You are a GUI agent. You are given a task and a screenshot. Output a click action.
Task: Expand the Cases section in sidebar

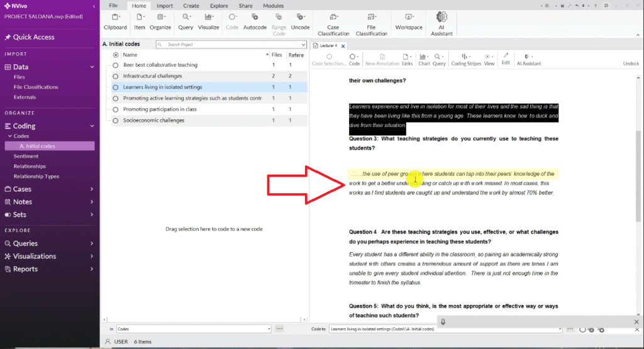pyautogui.click(x=92, y=189)
